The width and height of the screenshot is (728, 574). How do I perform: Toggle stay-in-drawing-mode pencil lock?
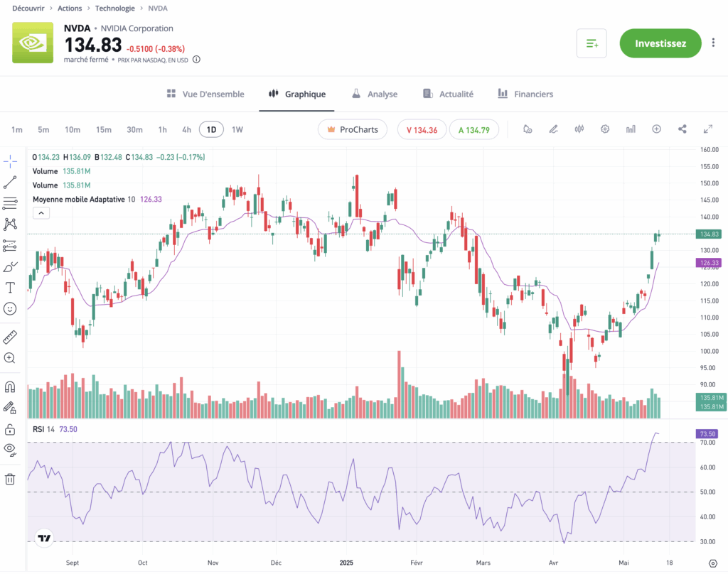[10, 408]
